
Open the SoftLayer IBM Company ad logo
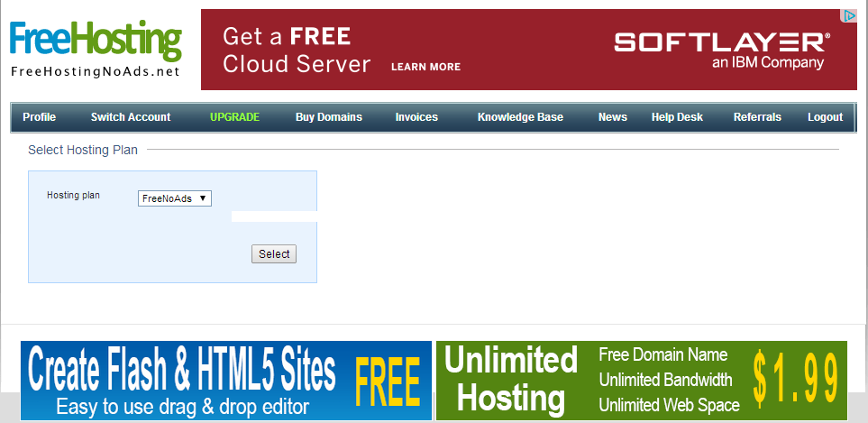pos(722,50)
